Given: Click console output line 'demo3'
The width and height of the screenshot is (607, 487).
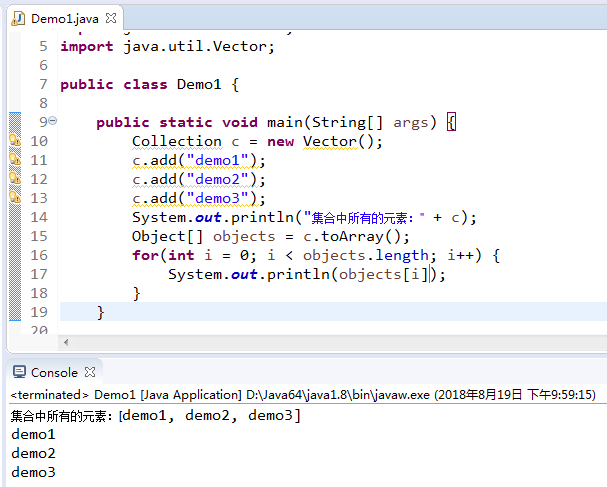Looking at the screenshot, I should coord(33,472).
